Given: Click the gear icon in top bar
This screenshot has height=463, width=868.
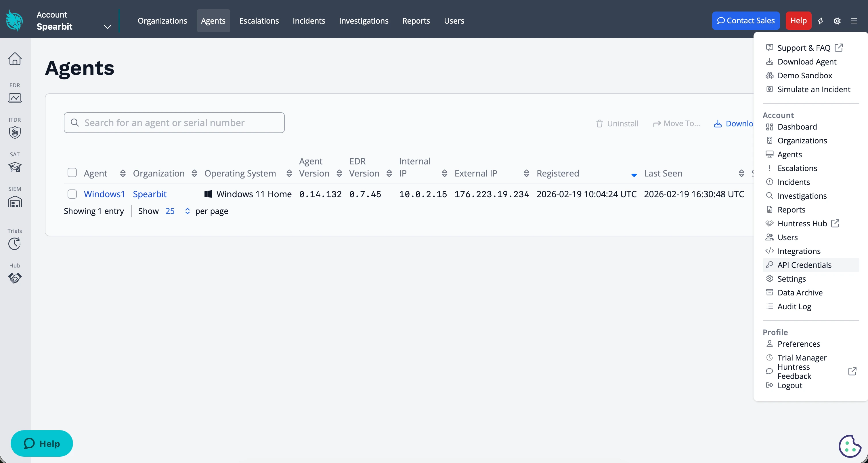Looking at the screenshot, I should [837, 21].
